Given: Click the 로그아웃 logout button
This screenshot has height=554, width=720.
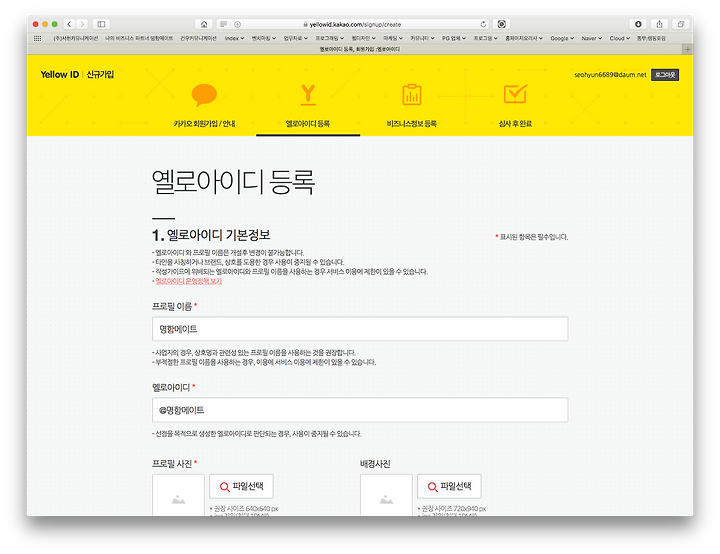Looking at the screenshot, I should (665, 75).
